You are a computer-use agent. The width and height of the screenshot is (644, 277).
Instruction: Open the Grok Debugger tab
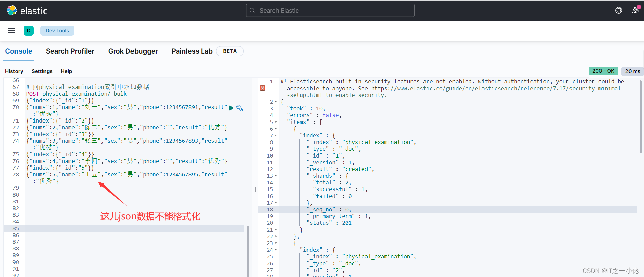pos(133,51)
